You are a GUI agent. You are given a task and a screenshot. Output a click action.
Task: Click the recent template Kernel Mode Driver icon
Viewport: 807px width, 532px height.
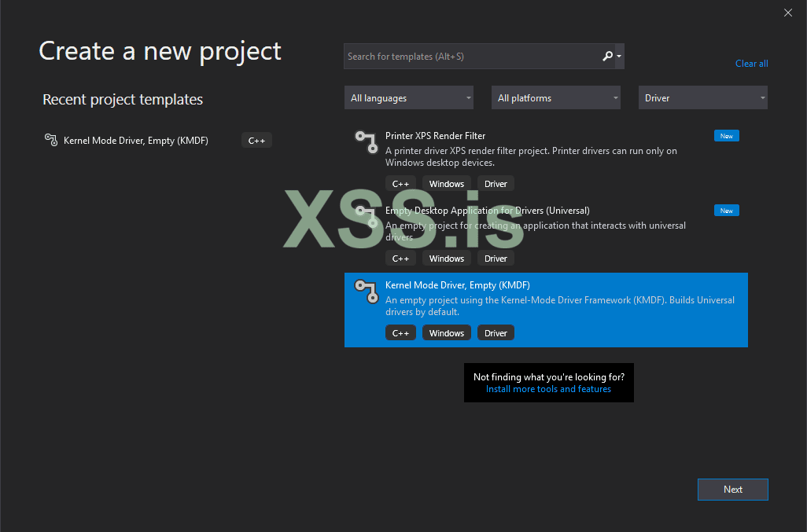[x=51, y=140]
